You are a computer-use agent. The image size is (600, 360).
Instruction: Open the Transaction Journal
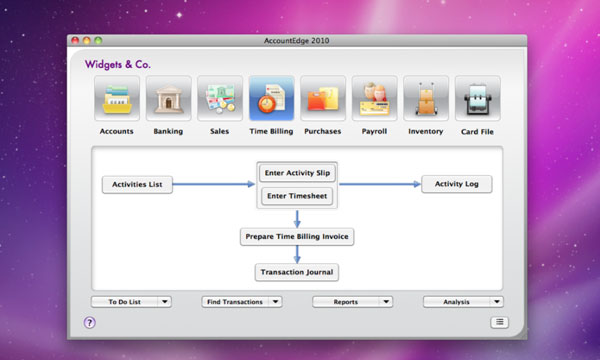pyautogui.click(x=297, y=272)
